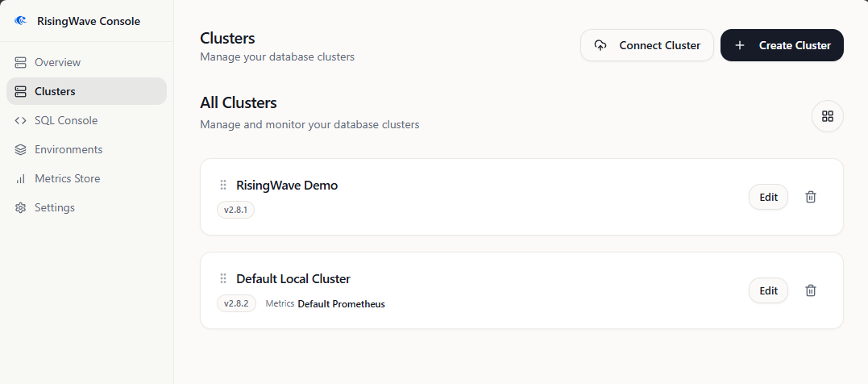The width and height of the screenshot is (868, 384).
Task: Go to Environments in sidebar
Action: 86,149
